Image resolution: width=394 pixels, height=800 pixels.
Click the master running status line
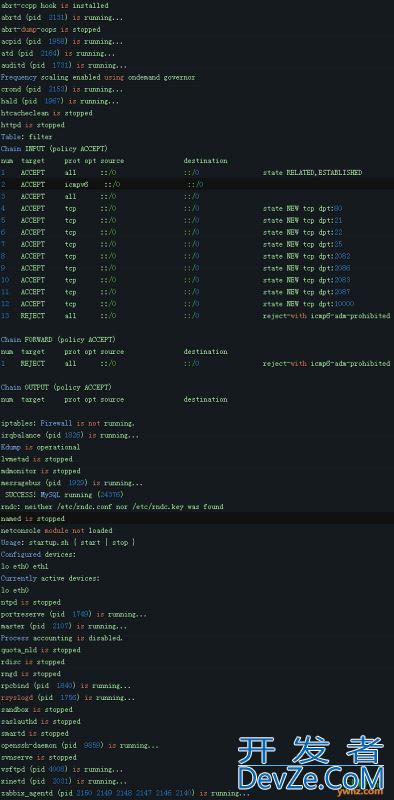tap(64, 626)
